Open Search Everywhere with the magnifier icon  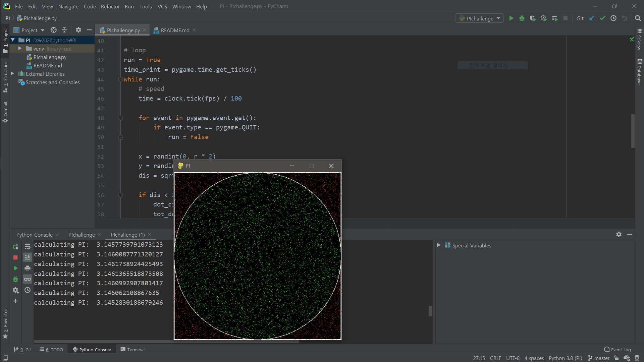pos(638,18)
